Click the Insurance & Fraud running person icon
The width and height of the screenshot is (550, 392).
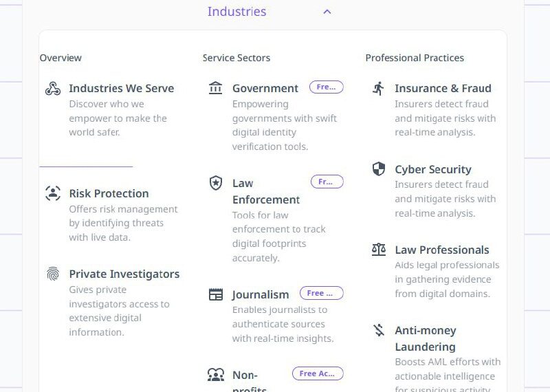coord(379,88)
